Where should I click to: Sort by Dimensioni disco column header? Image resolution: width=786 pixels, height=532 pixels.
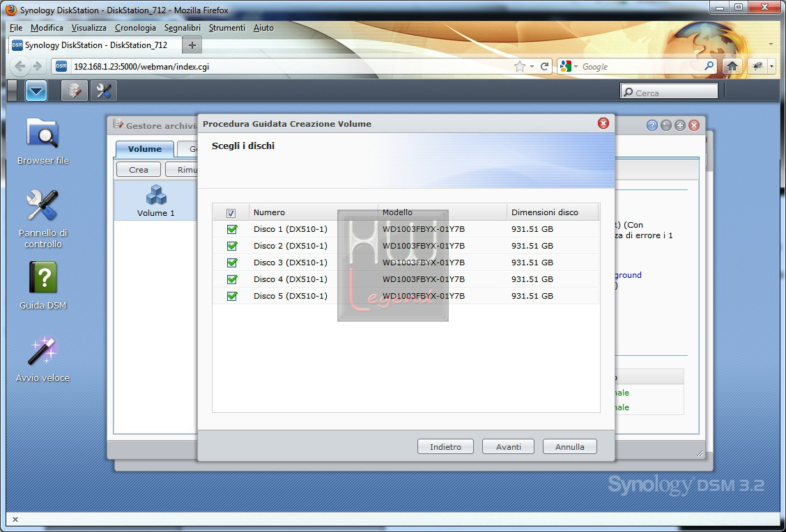[x=553, y=212]
